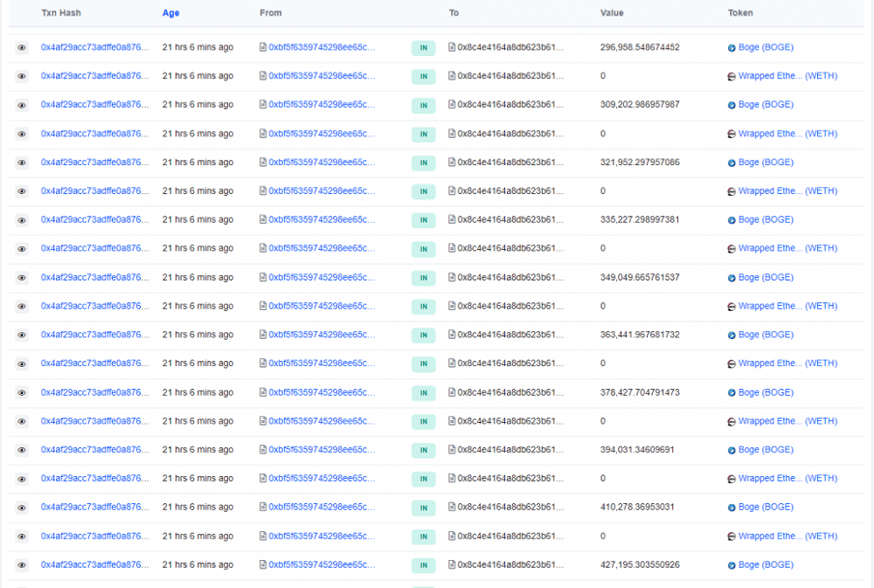874x588 pixels.
Task: Open Boge (BOGE) token link in 309,202.986957987 row
Action: tap(766, 105)
